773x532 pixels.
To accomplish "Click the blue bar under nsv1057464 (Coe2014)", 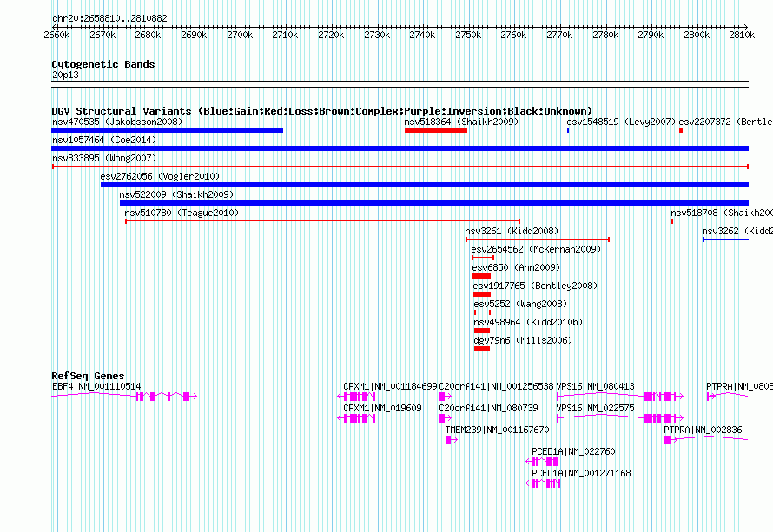I will click(400, 148).
